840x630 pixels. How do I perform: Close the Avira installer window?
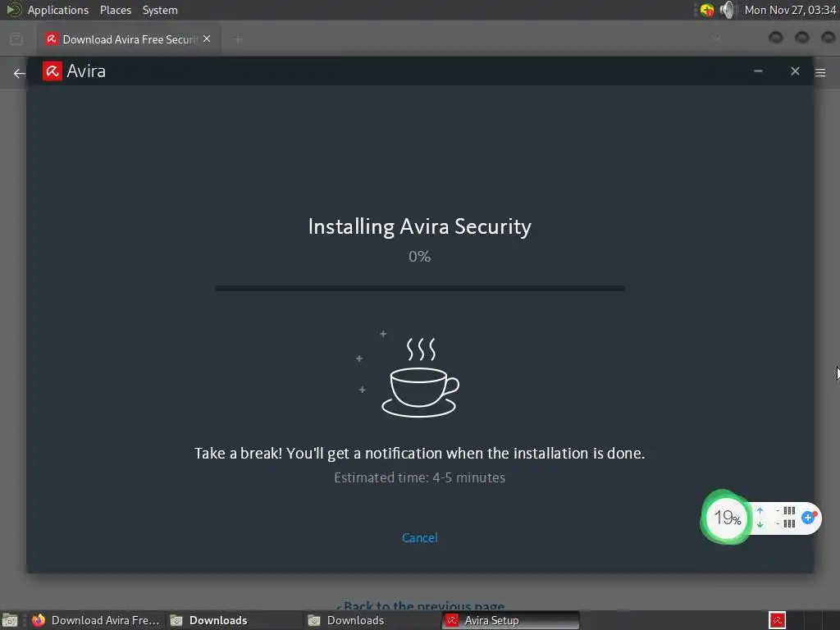tap(795, 71)
